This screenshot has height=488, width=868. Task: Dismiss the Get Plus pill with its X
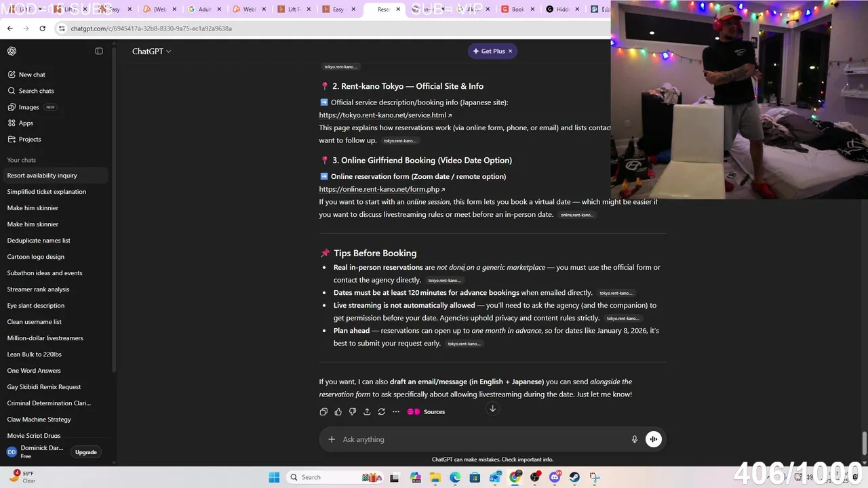coord(510,51)
